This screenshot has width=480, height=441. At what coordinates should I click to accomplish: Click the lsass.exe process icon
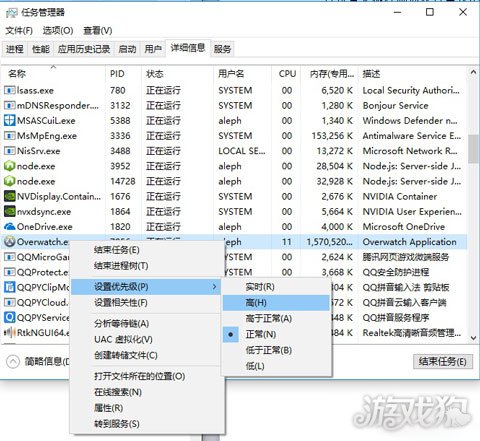coord(9,90)
